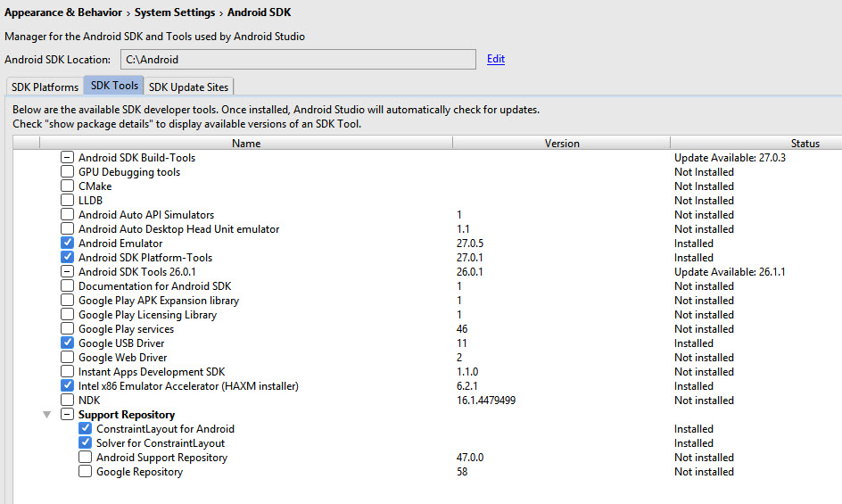842x504 pixels.
Task: Check Google Play APK Expansion library
Action: tap(67, 300)
